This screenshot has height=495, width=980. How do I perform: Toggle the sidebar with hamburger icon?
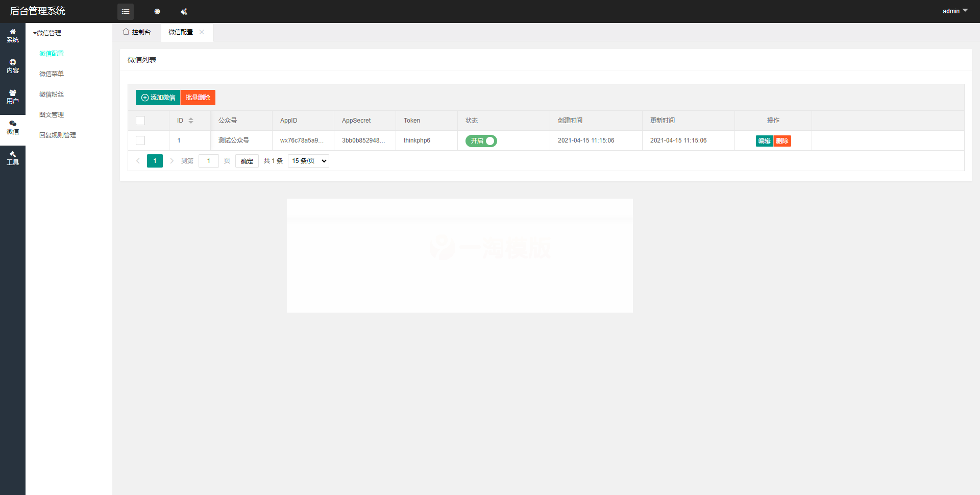pos(126,11)
